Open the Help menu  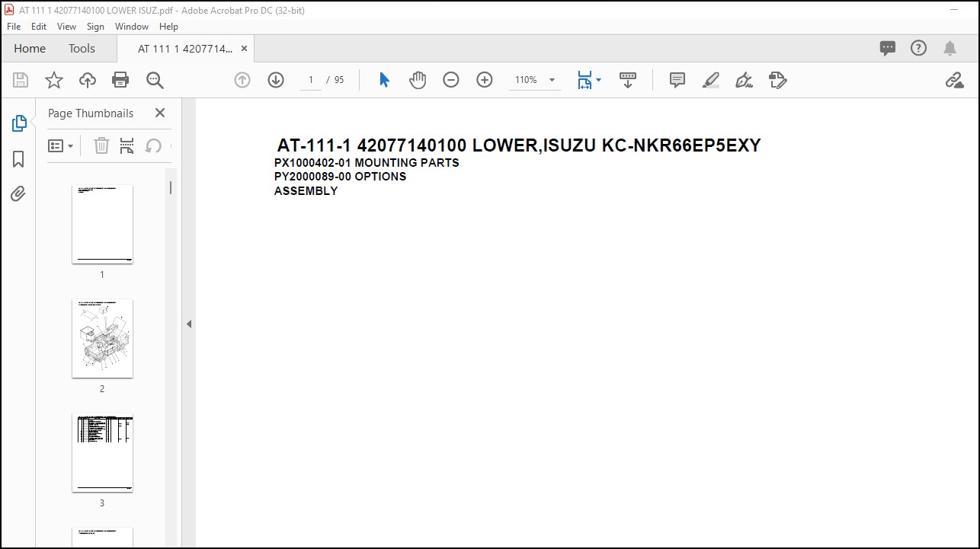pos(168,26)
